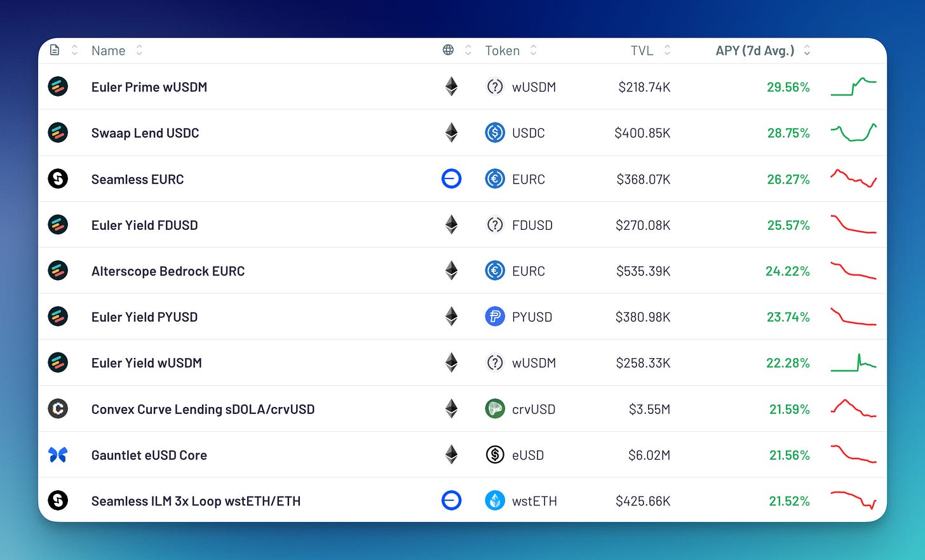Click the 24.22% APY value
This screenshot has height=560, width=925.
pyautogui.click(x=788, y=271)
